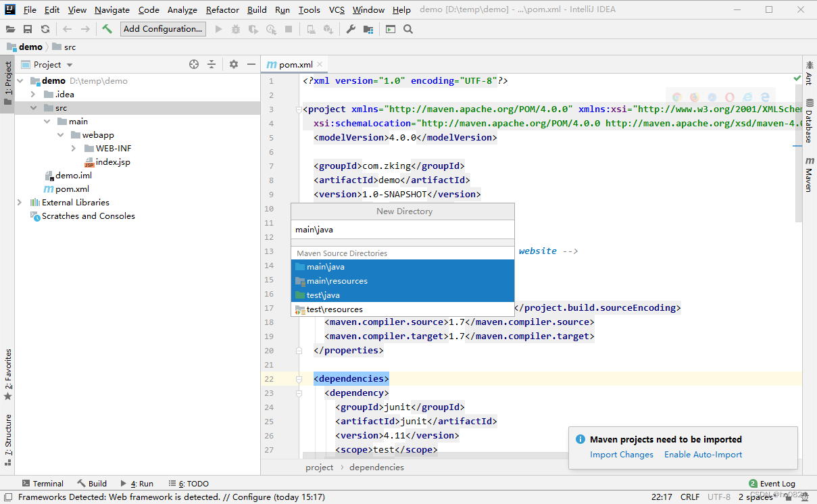Click the Run Anything toolbar icon
817x504 pixels.
[391, 29]
